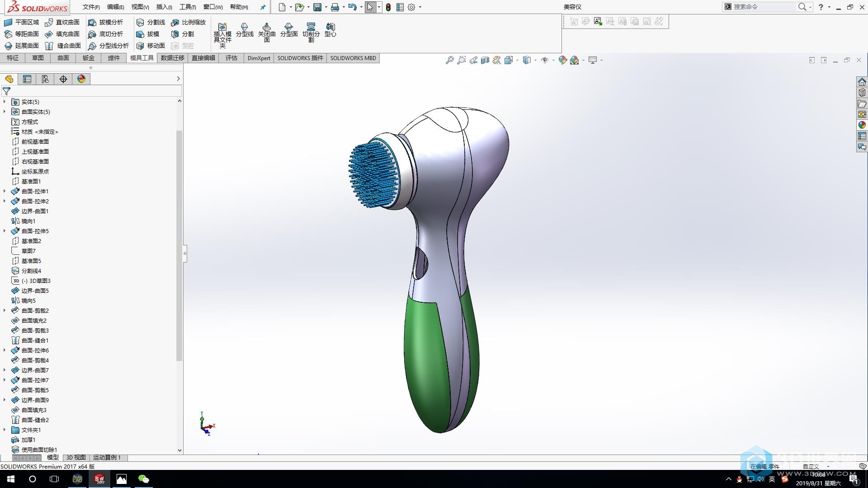The image size is (868, 488).
Task: Expand the feature manager panel arrow
Action: pyautogui.click(x=178, y=79)
